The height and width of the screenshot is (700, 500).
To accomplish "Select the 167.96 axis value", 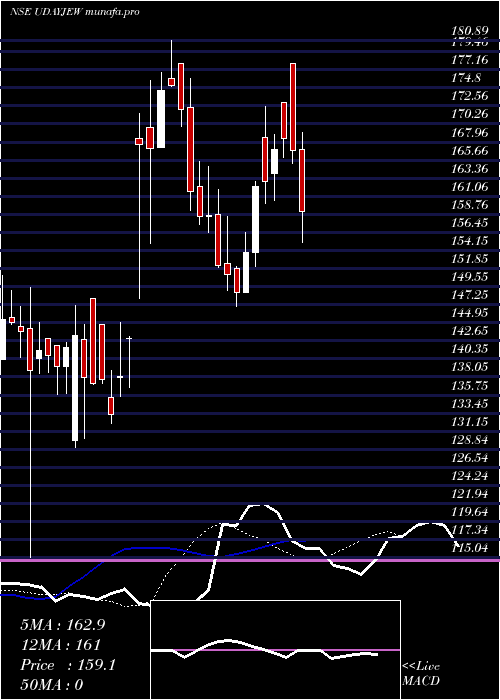I will coord(470,133).
